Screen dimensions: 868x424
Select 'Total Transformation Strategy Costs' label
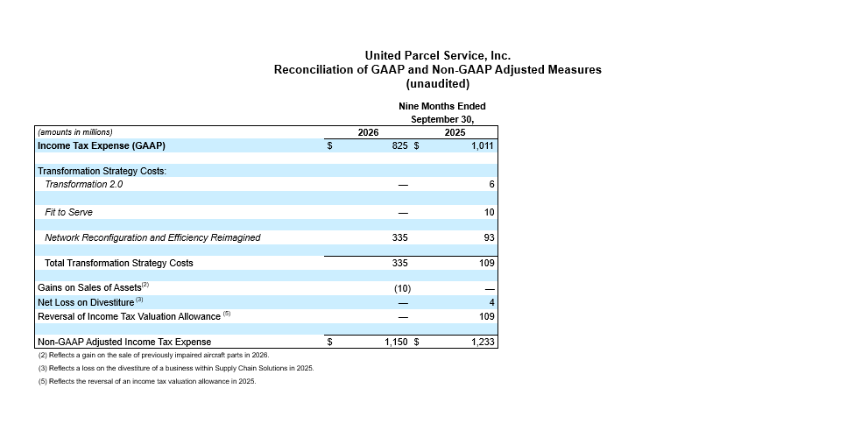point(119,263)
